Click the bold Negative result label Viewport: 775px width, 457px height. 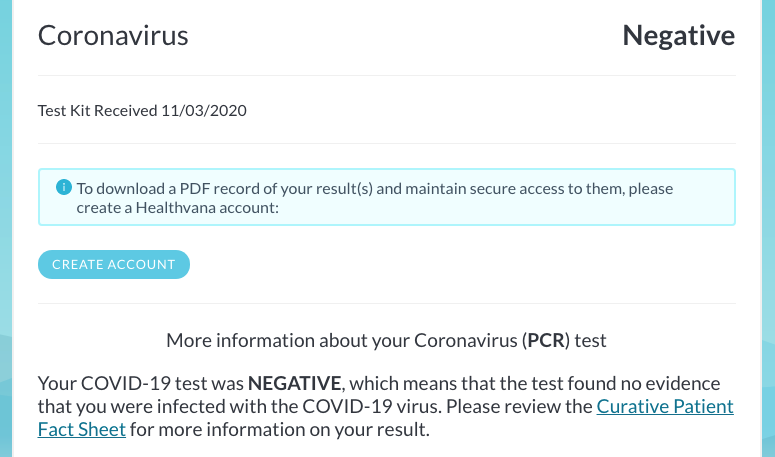[678, 36]
